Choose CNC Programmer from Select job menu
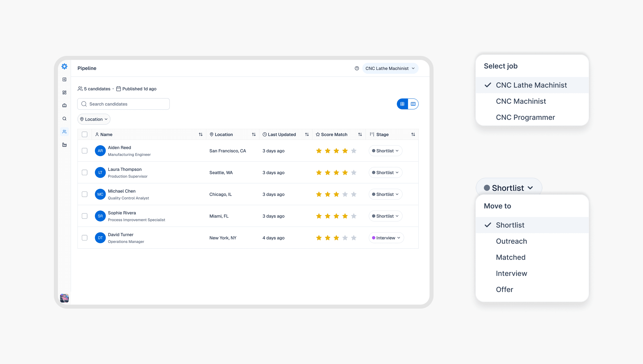Screen dimensions: 643x364 (x=525, y=117)
